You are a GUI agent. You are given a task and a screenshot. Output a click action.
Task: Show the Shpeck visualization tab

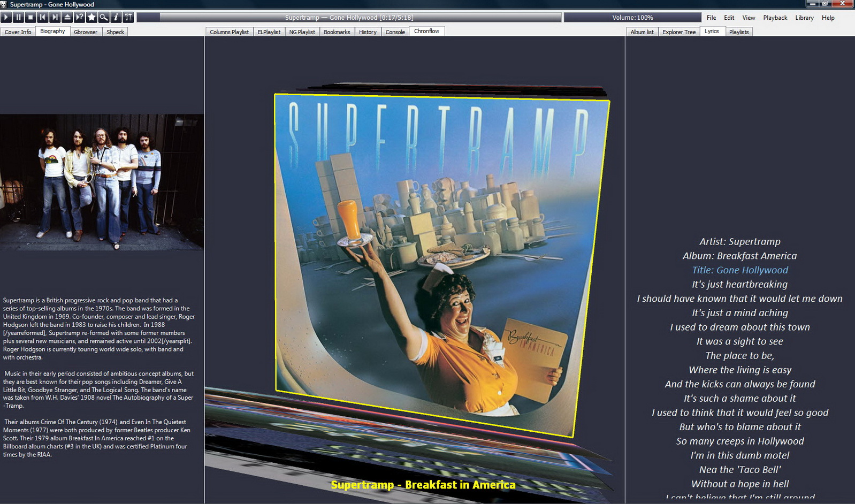pos(115,32)
